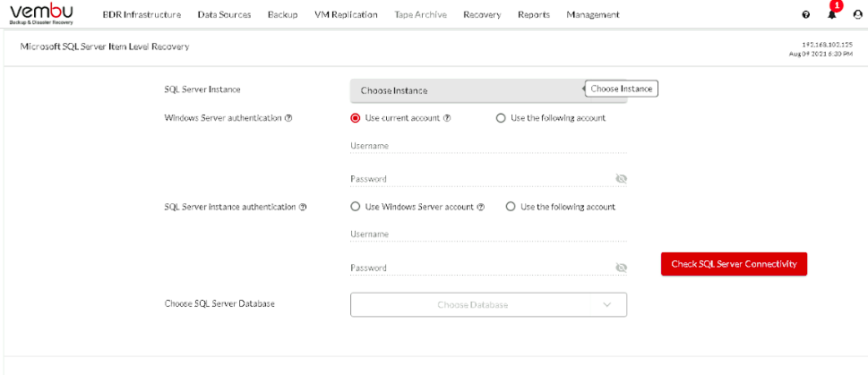Open Data Sources menu
This screenshot has height=375, width=868.
coord(224,15)
